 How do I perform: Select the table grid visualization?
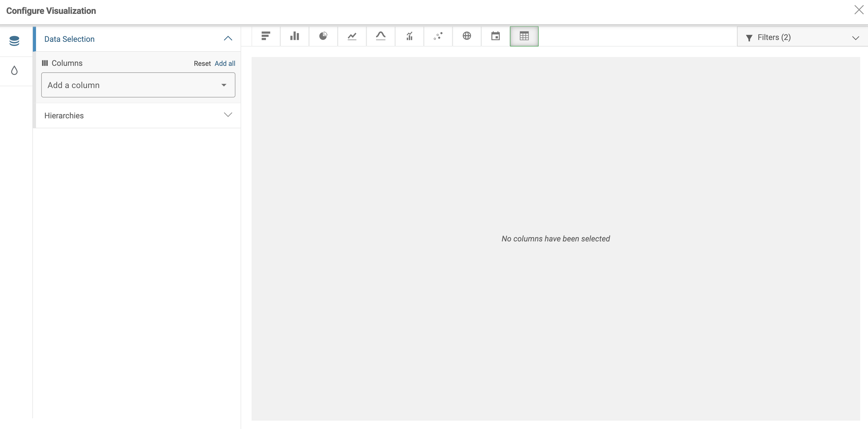(524, 36)
